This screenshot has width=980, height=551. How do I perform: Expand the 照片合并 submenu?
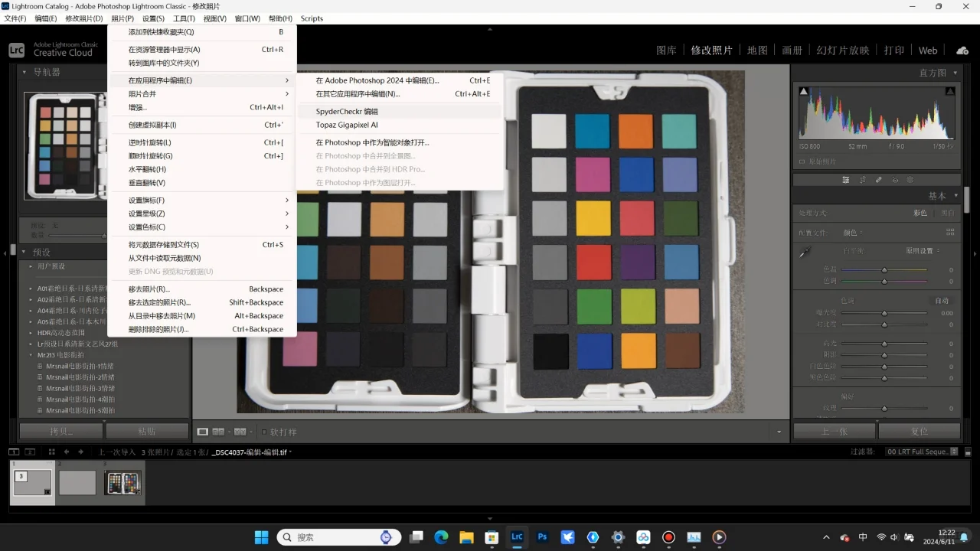tap(201, 94)
